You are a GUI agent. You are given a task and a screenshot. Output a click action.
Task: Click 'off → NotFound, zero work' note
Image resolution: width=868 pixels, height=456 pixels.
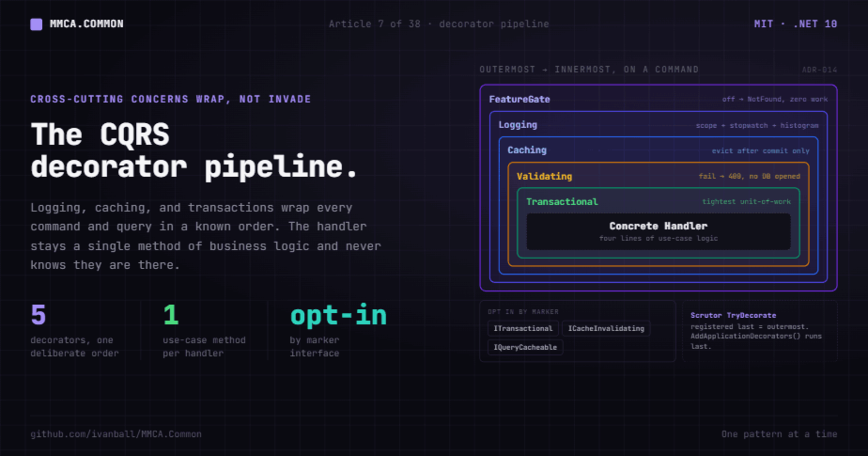[775, 99]
